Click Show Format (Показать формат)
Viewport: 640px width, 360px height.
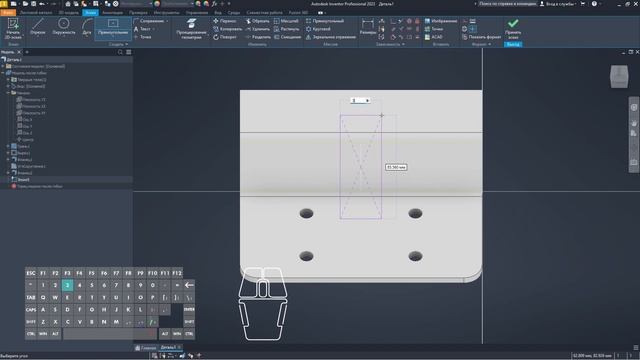click(x=482, y=37)
